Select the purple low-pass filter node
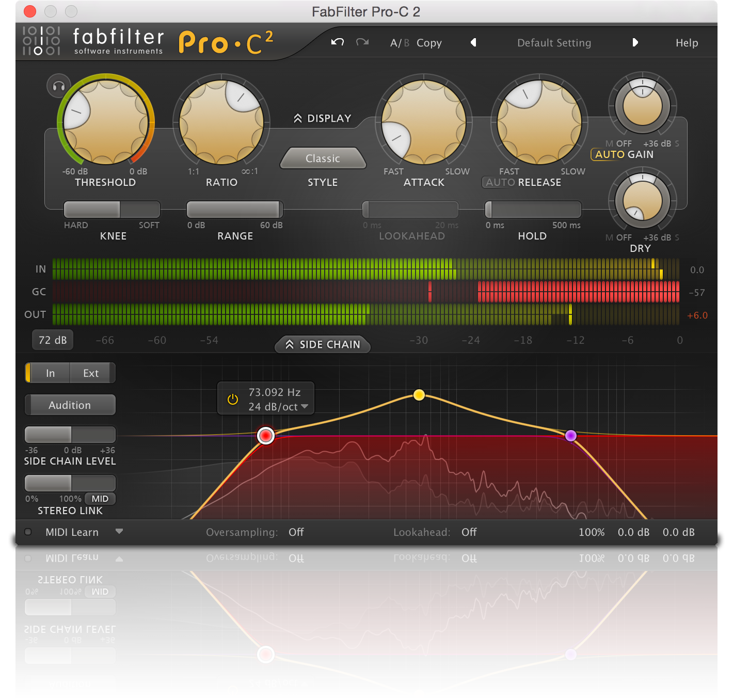733x700 pixels. click(x=571, y=436)
